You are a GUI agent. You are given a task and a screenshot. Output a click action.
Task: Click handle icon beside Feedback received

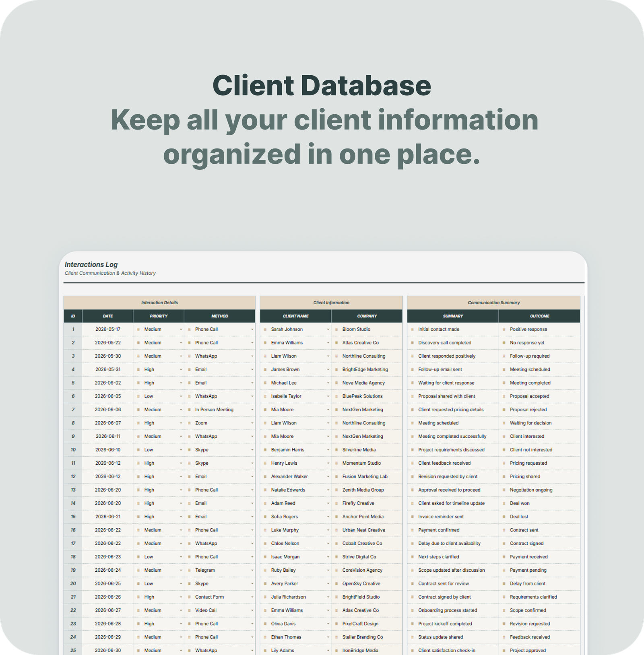pos(504,637)
